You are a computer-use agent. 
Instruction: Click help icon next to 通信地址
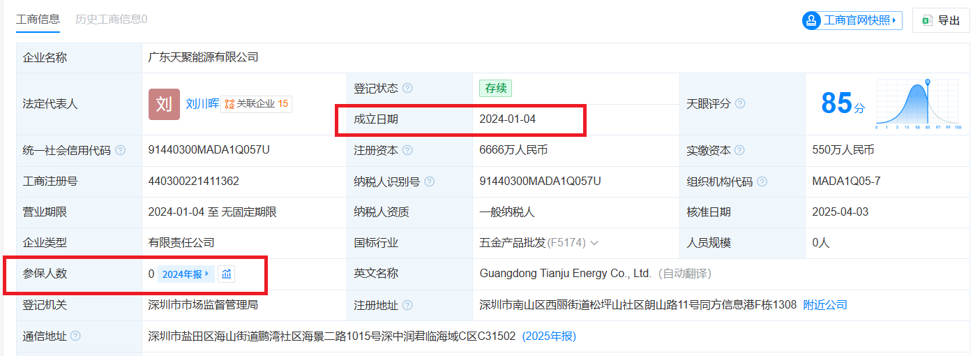[x=76, y=336]
